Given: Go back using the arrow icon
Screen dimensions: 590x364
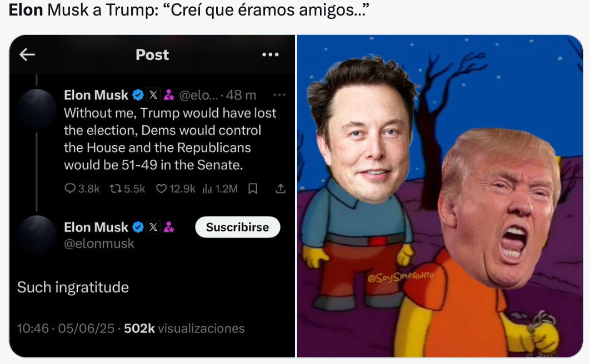Looking at the screenshot, I should (27, 54).
